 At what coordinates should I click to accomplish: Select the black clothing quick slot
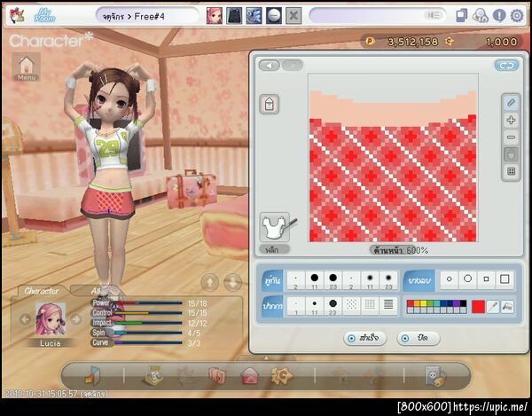(234, 16)
